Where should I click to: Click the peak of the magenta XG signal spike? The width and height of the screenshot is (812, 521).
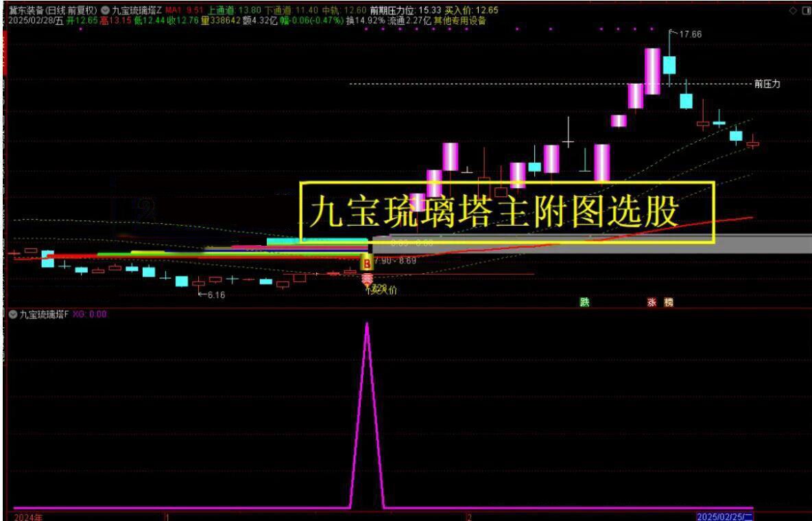coord(367,323)
